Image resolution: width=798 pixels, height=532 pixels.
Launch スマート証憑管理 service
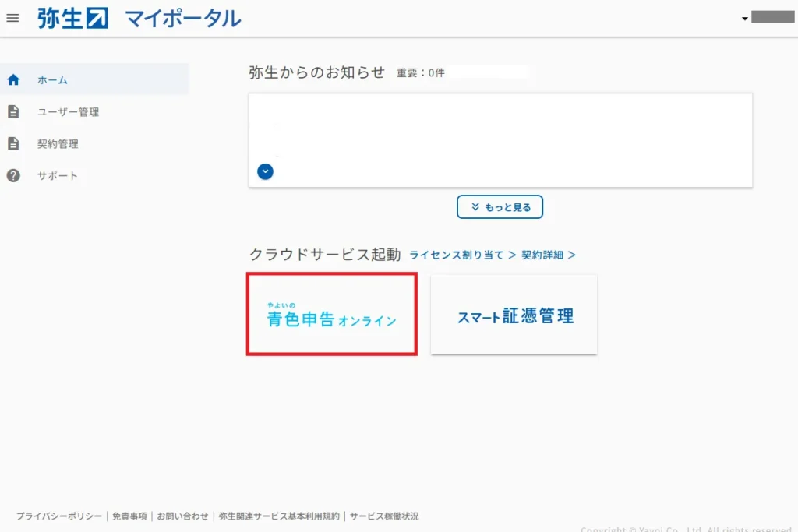(x=514, y=315)
